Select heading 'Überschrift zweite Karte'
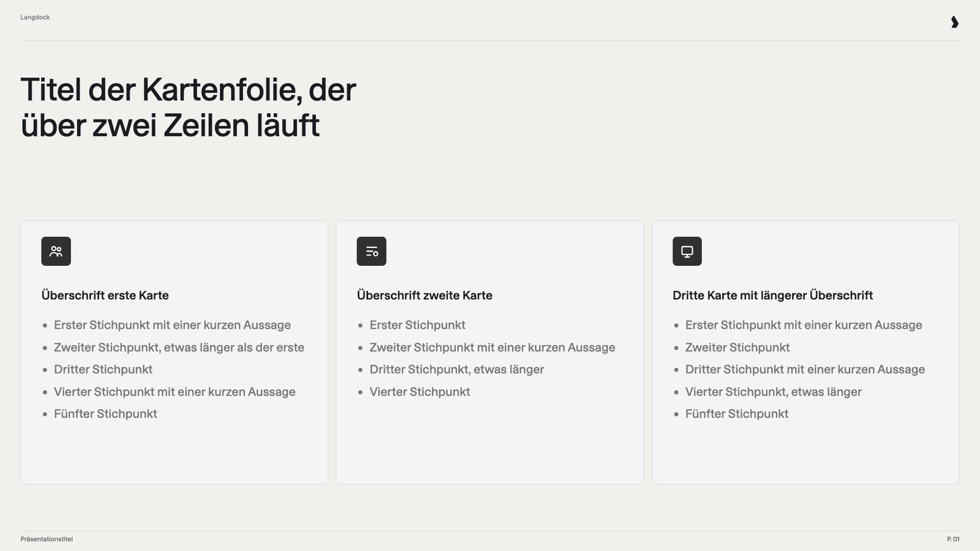Viewport: 980px width, 551px height. [424, 295]
